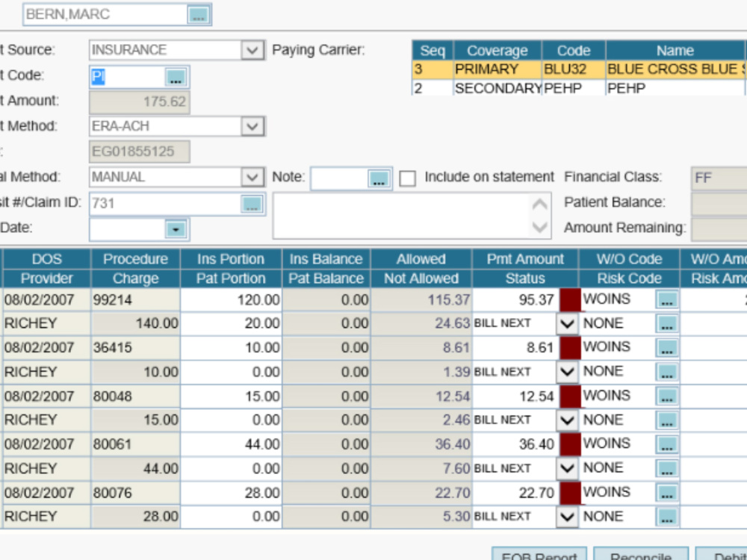Open the Date picker dropdown
This screenshot has width=747, height=560.
176,229
